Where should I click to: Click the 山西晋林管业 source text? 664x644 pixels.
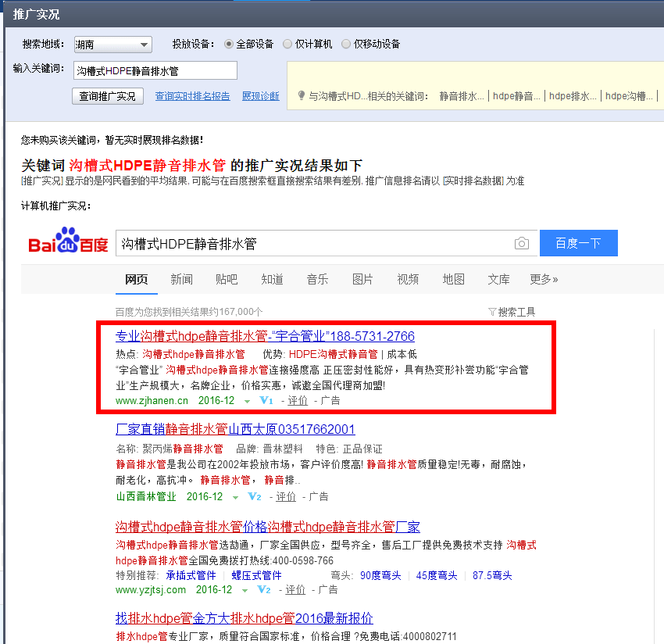click(x=145, y=496)
